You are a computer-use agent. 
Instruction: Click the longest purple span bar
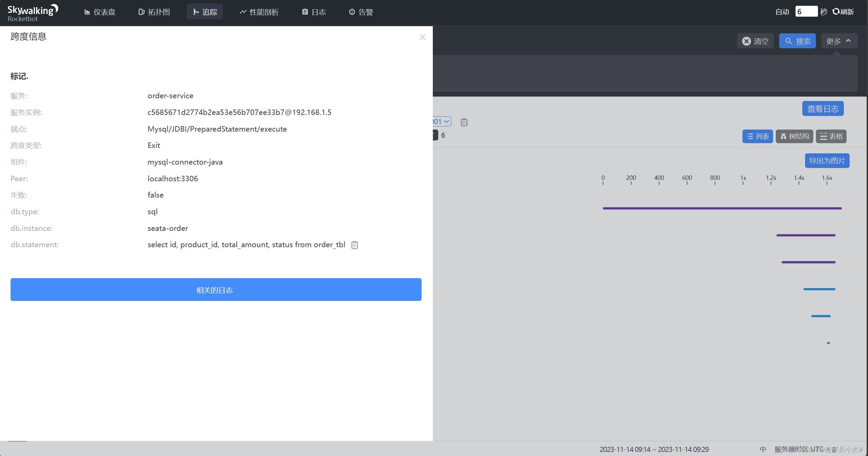click(722, 208)
